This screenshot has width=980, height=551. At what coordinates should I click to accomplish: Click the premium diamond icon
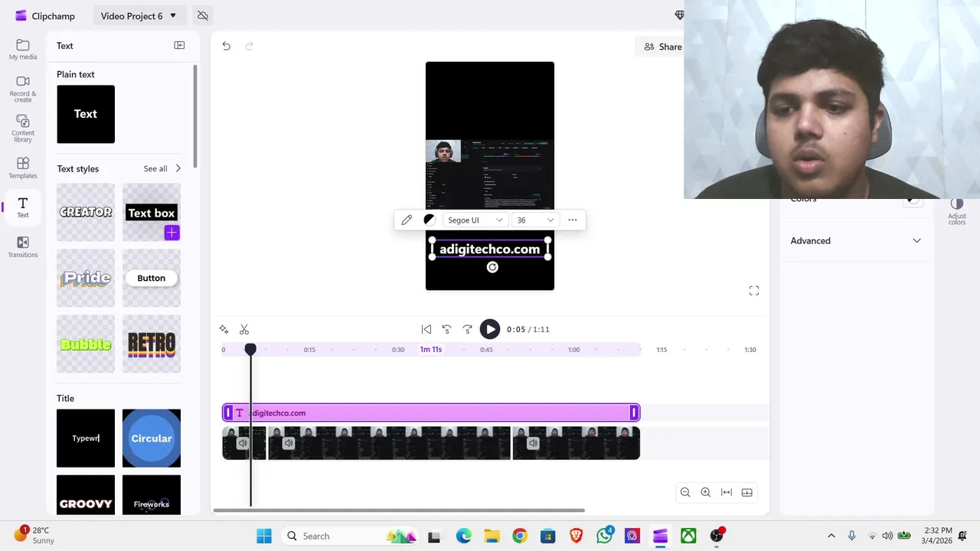coord(678,15)
